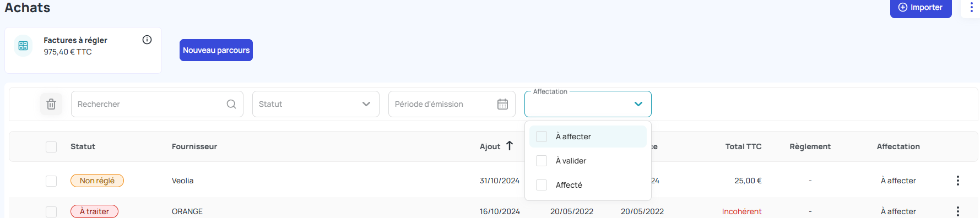Expand the Statut filter dropdown
The height and width of the screenshot is (218, 980).
(316, 104)
